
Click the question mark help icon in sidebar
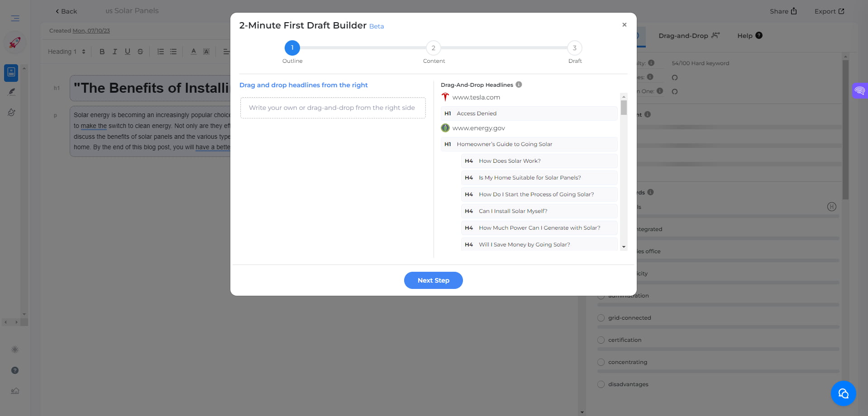14,370
